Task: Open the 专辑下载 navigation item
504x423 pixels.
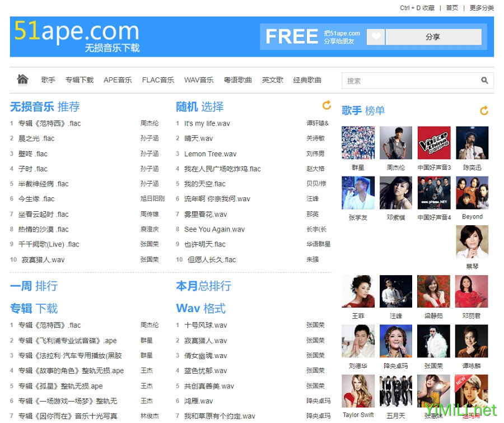Action: point(80,80)
